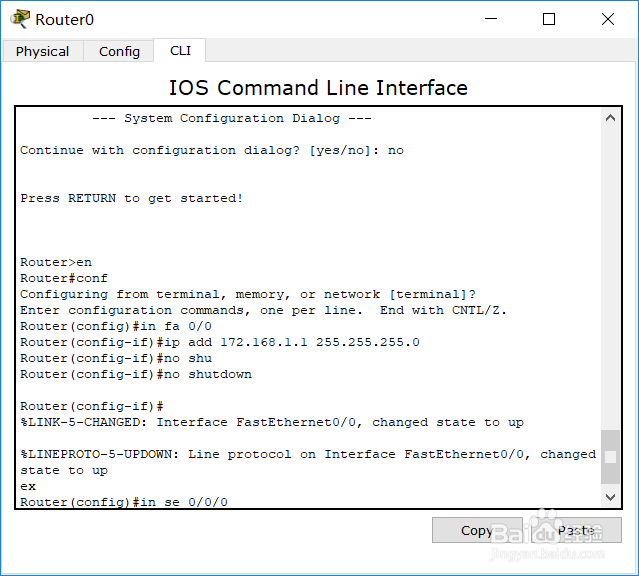Click the Copy button
This screenshot has height=576, width=639.
tap(477, 530)
